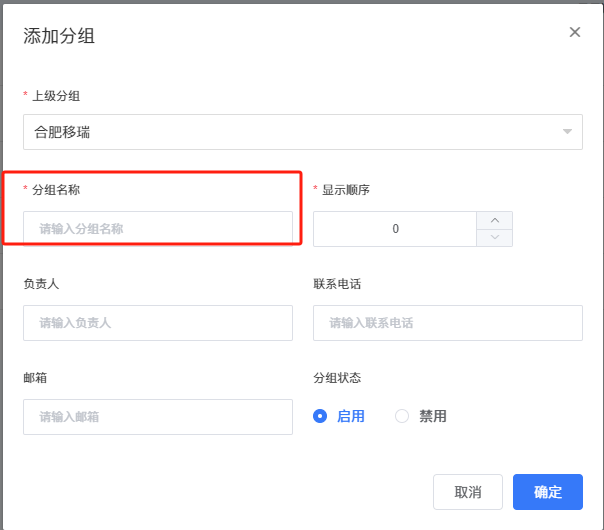Focus the 请输入联系电话 input field
604x530 pixels.
[x=447, y=323]
